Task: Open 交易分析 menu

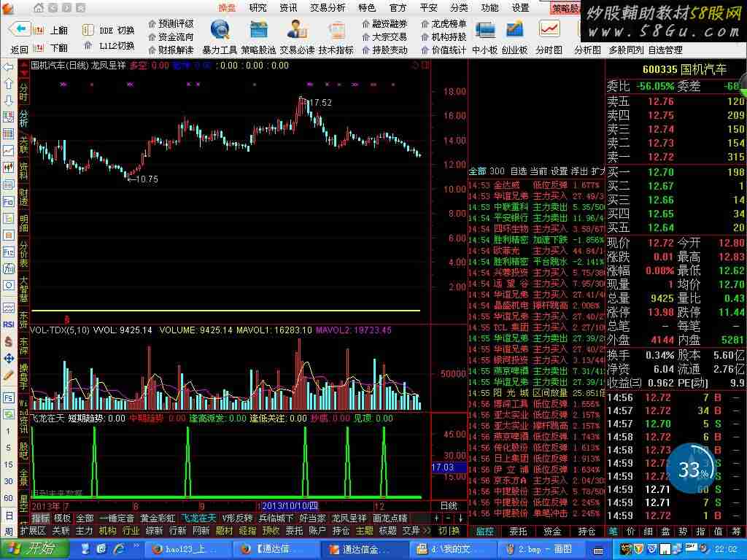Action: click(328, 7)
